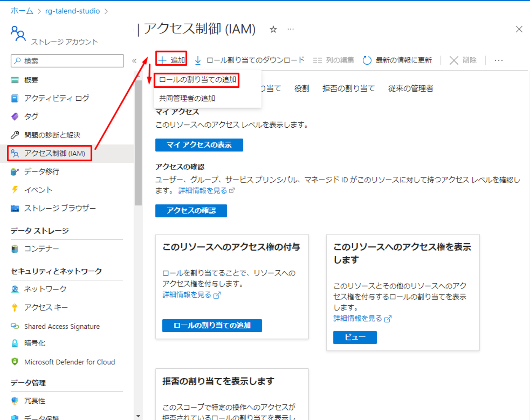This screenshot has height=420, width=530.
Task: Click the マイ アクセスの表示 button
Action: 199,145
